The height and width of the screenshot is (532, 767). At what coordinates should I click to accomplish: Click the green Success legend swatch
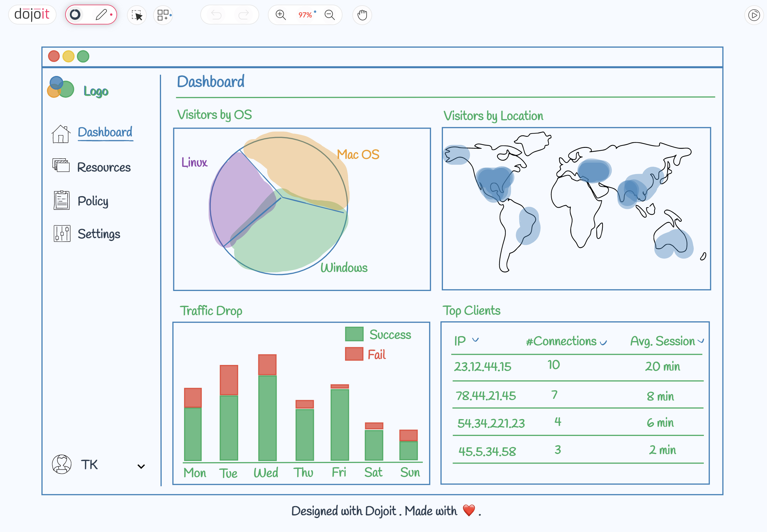click(354, 334)
